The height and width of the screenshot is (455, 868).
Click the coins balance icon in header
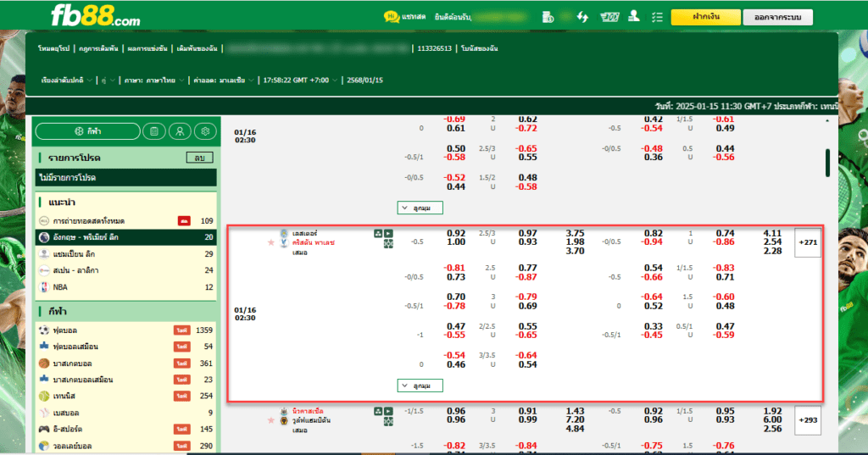[548, 17]
